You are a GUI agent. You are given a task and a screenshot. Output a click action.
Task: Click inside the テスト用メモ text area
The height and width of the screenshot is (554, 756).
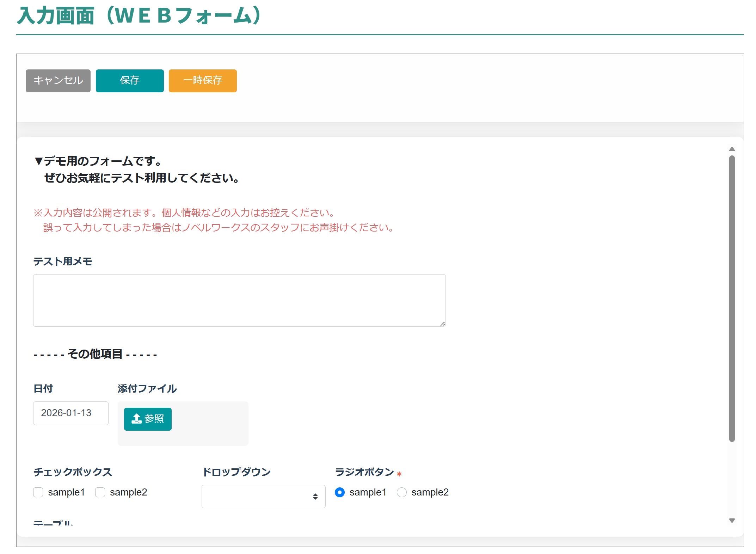(239, 300)
